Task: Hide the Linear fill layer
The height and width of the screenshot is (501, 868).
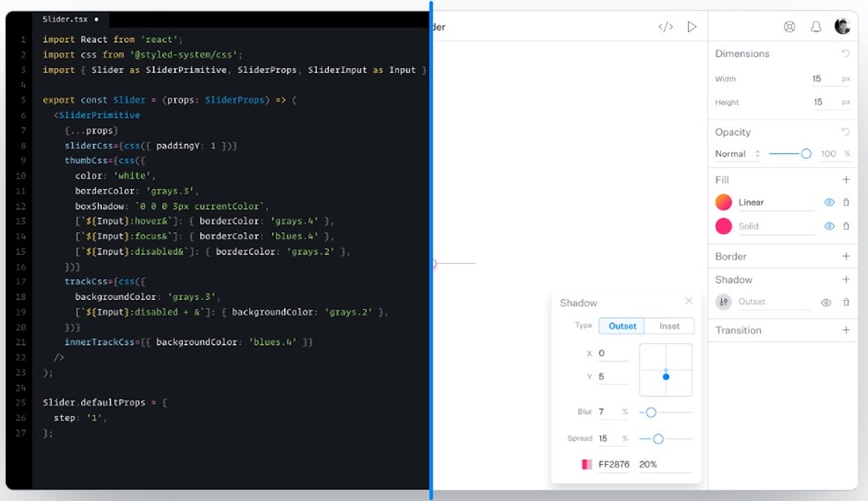Action: (829, 202)
